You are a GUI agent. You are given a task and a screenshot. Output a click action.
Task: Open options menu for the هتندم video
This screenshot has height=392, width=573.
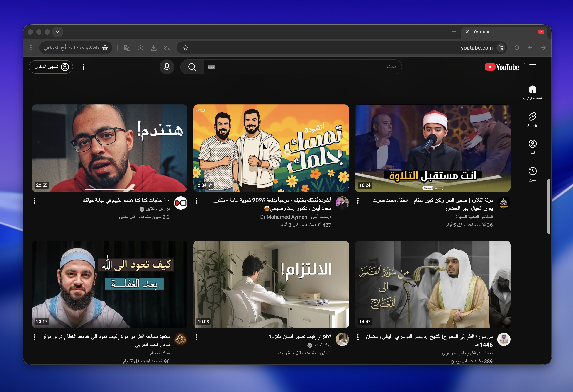tap(35, 201)
